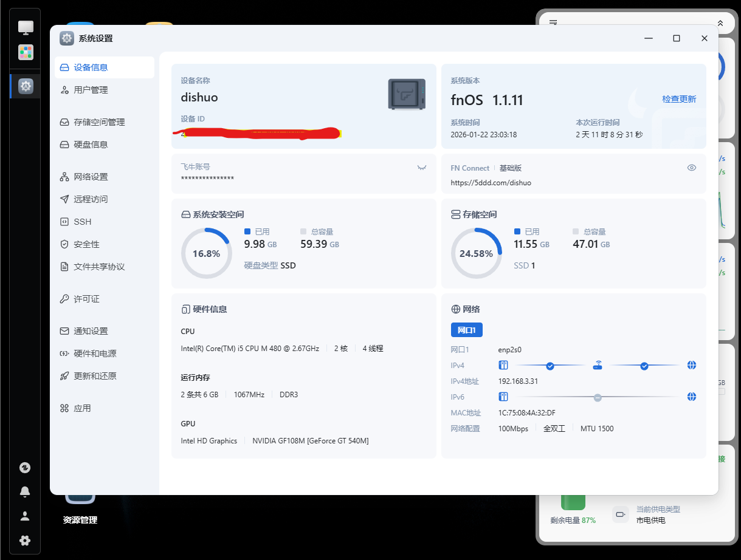The image size is (741, 560).
Task: Click the interface name enp2s0
Action: (x=510, y=350)
